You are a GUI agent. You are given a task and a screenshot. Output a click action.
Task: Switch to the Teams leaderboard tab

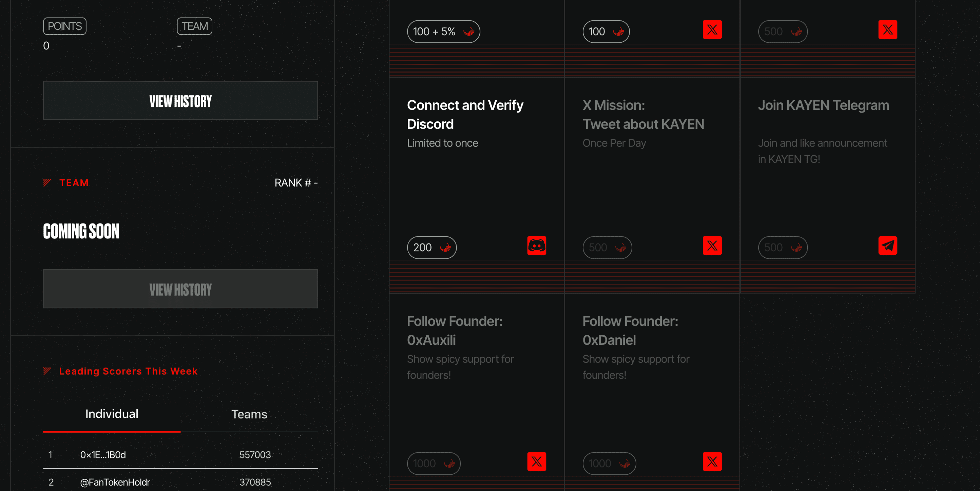coord(249,414)
